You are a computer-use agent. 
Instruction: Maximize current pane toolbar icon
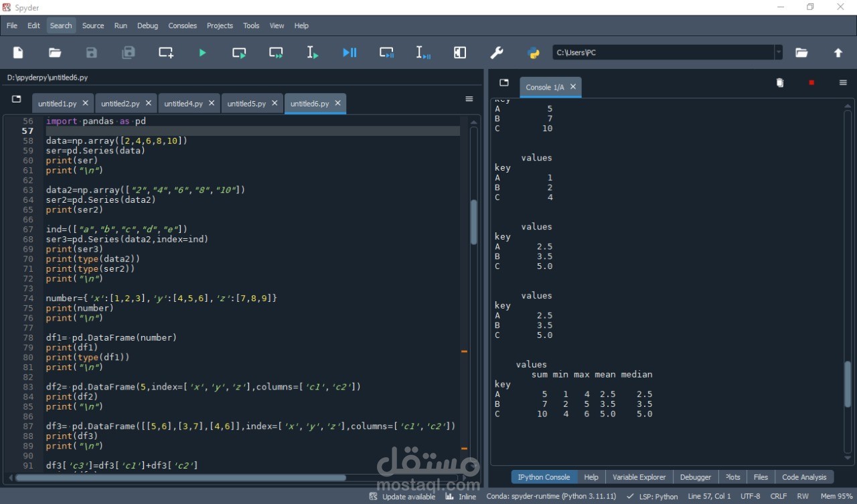click(x=460, y=53)
